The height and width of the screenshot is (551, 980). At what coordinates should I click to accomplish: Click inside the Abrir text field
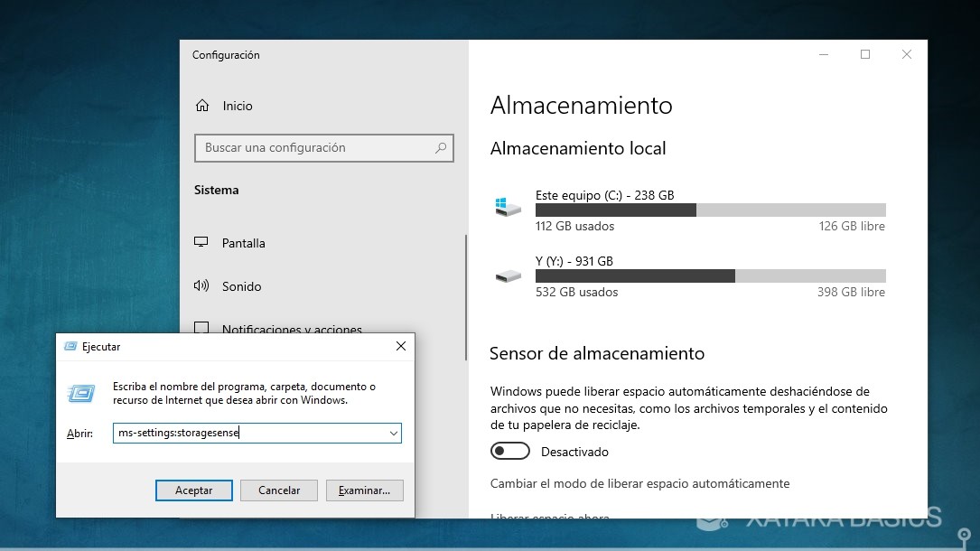(244, 433)
